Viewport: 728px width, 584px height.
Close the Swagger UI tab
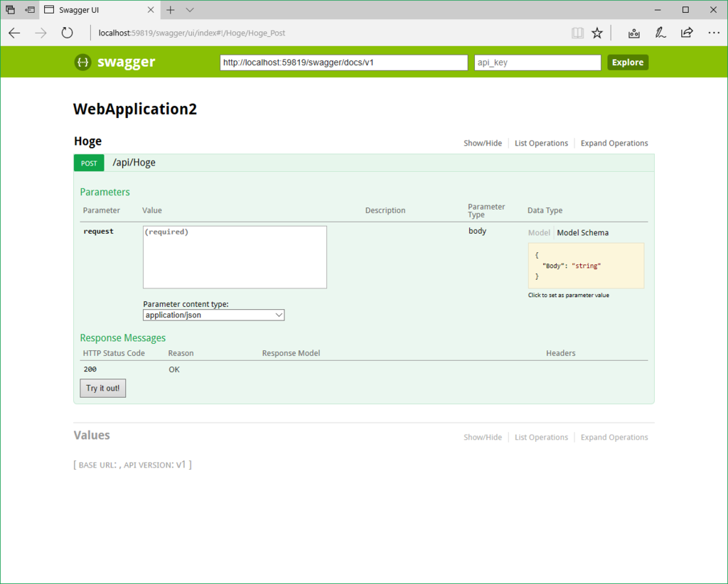tap(151, 10)
